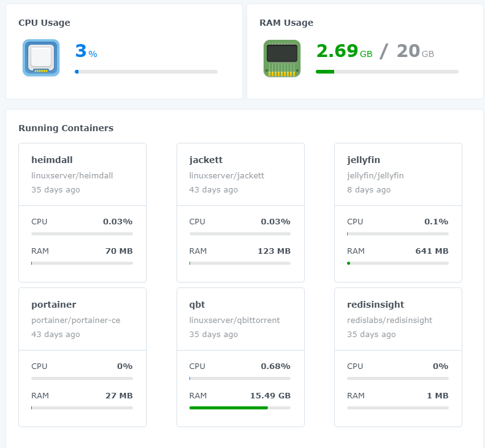
Task: Click the 15.49 GB RAM value
Action: pos(270,396)
